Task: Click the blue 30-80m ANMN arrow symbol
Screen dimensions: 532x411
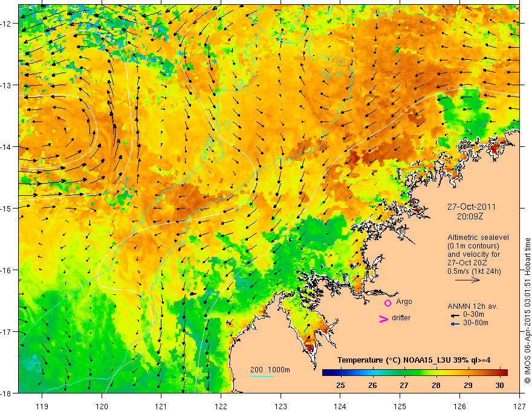Action: (x=455, y=324)
